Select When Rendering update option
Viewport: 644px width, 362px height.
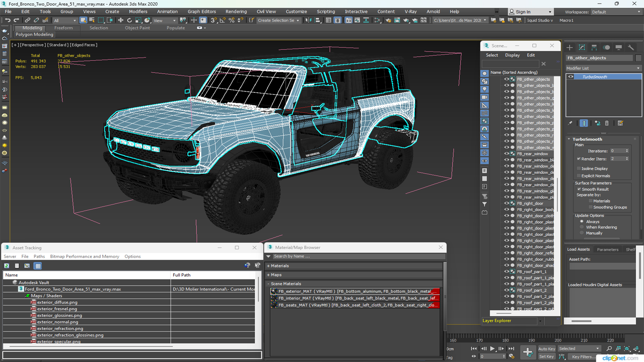tap(582, 227)
